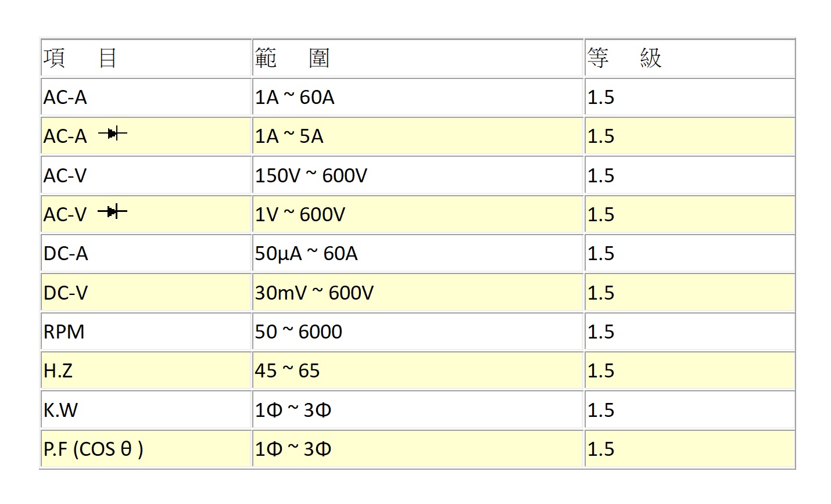This screenshot has width=831, height=504.
Task: Click the 45 ~ 65 range cell
Action: pos(418,371)
